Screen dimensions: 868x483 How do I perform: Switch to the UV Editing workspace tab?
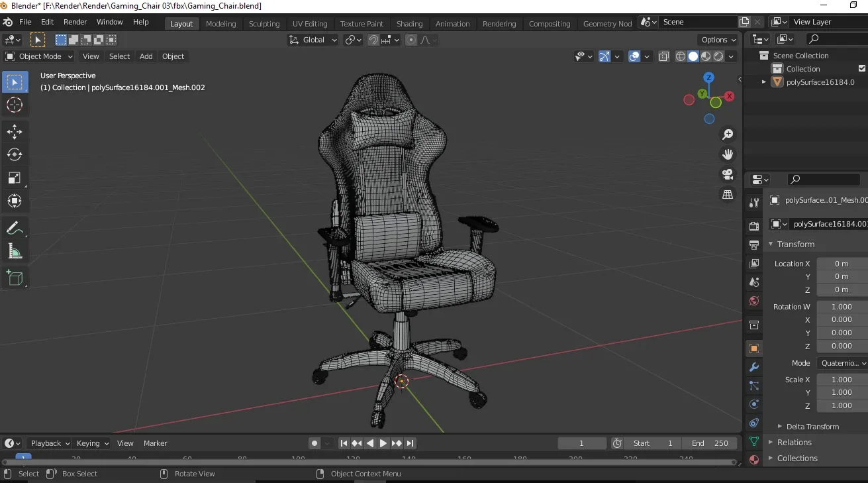[x=310, y=23]
